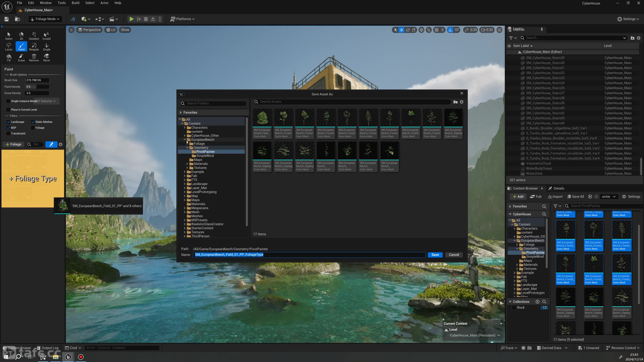Screen dimensions: 644x362
Task: Select the SimpleWind folder in dialog
Action: [205, 156]
